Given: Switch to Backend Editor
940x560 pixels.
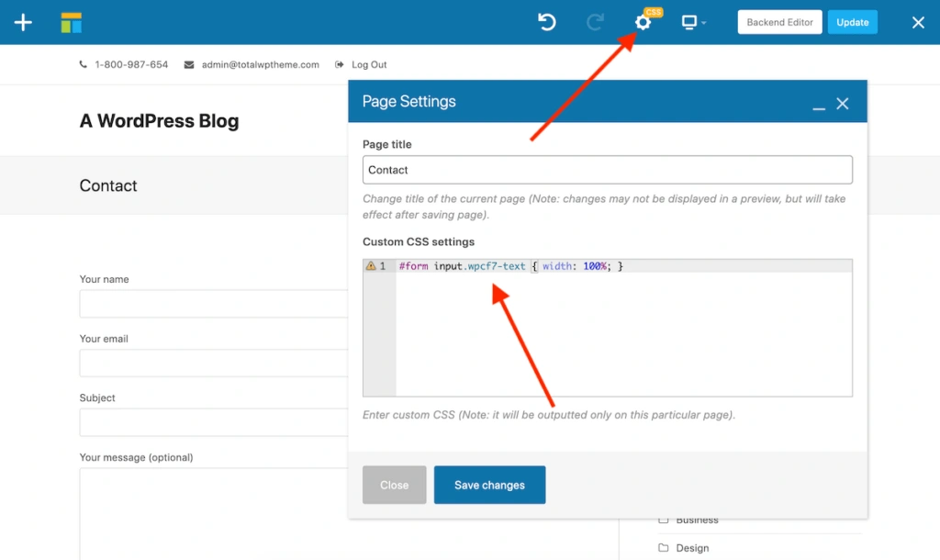Looking at the screenshot, I should coord(779,22).
